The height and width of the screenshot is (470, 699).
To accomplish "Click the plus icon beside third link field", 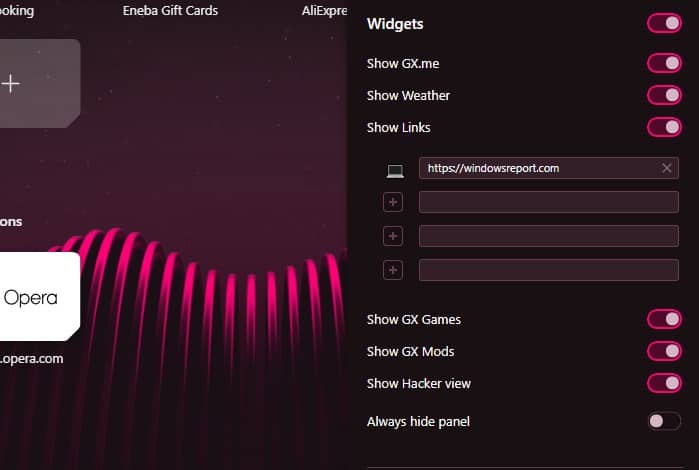I will tap(393, 236).
